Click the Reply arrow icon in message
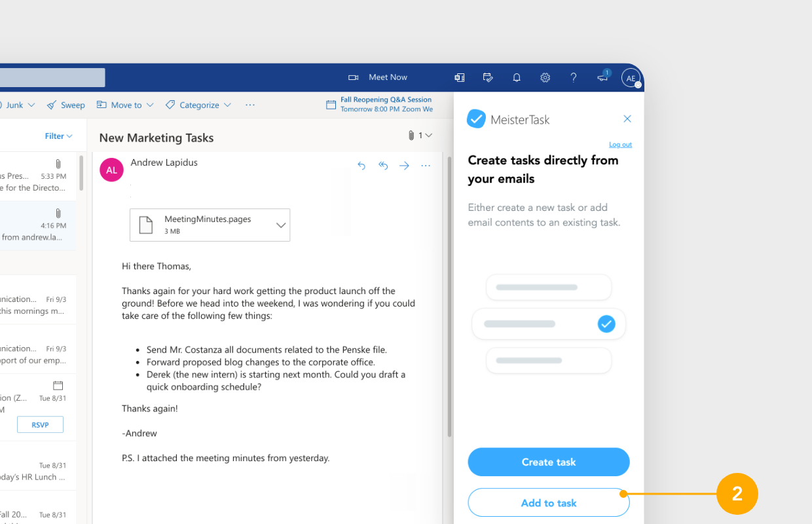 click(361, 166)
